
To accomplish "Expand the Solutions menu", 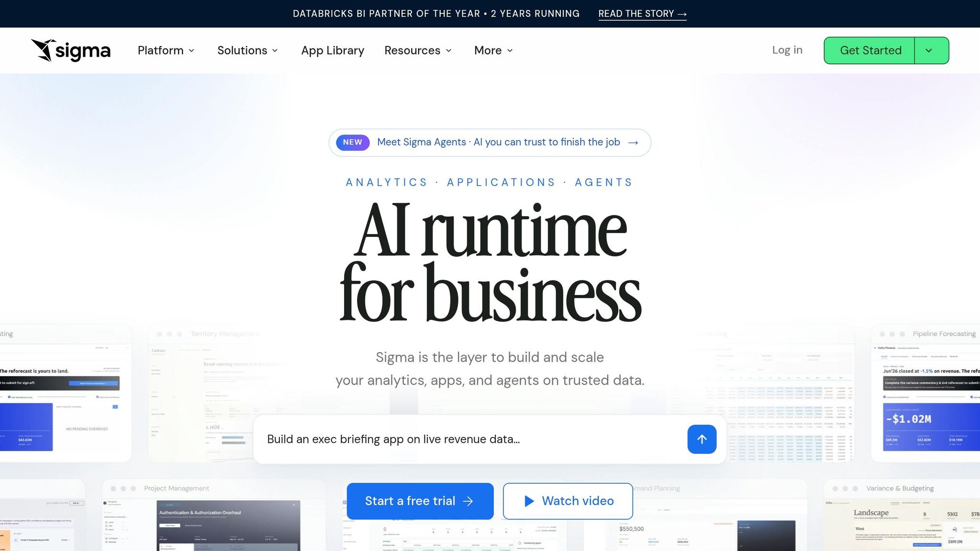I will pos(247,50).
